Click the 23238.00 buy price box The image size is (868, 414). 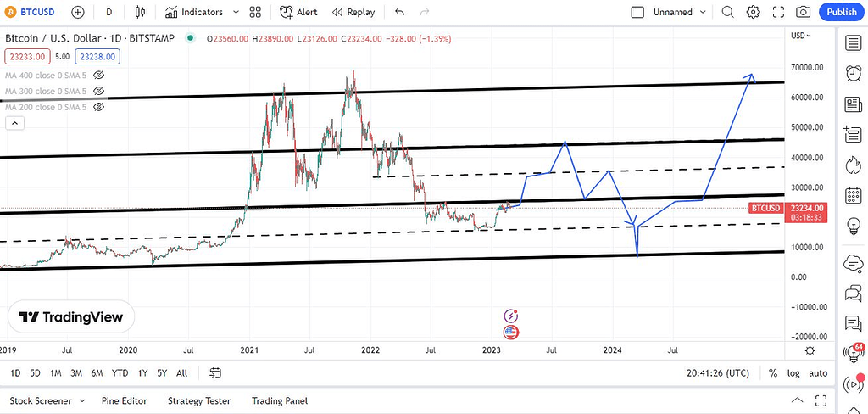point(98,57)
